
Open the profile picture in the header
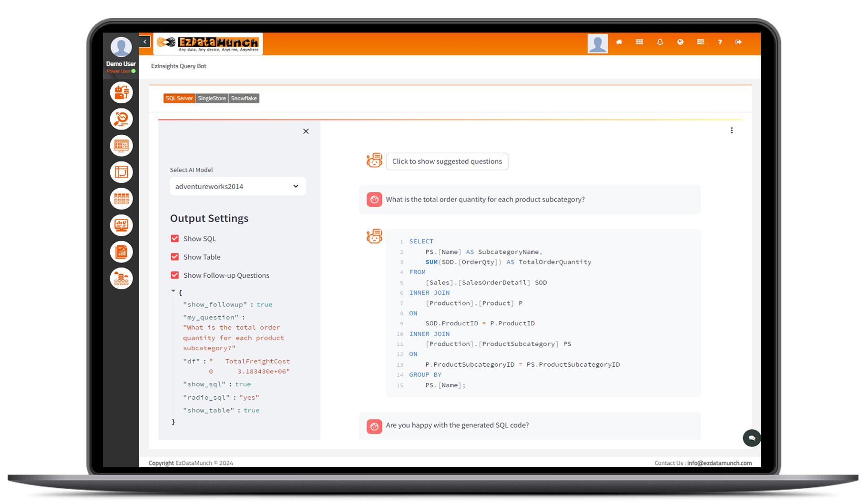597,43
